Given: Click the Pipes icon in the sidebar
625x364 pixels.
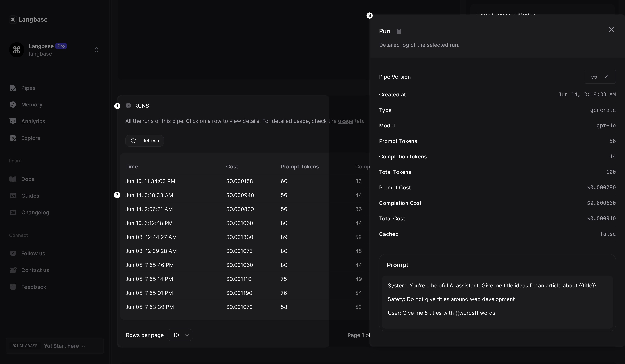Looking at the screenshot, I should coord(13,88).
